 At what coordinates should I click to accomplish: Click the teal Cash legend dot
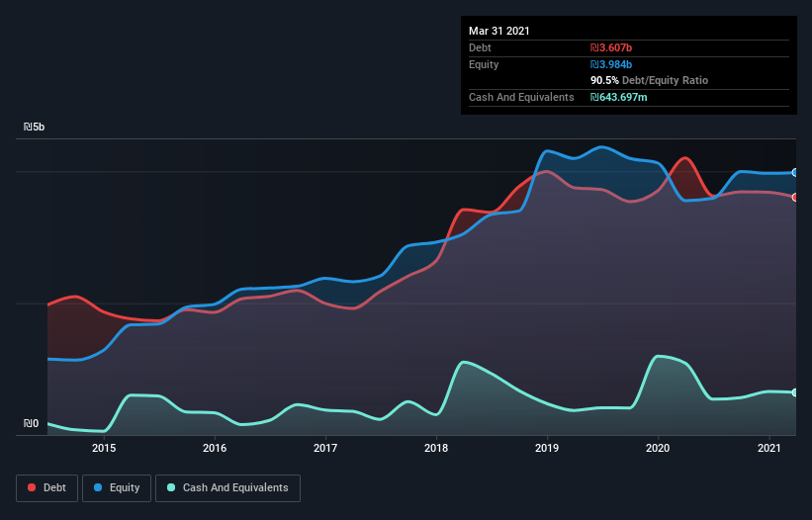point(171,487)
